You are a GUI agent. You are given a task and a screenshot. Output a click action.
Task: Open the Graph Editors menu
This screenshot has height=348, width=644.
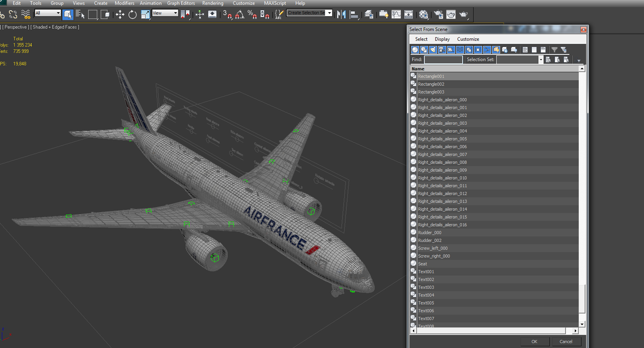tap(181, 3)
